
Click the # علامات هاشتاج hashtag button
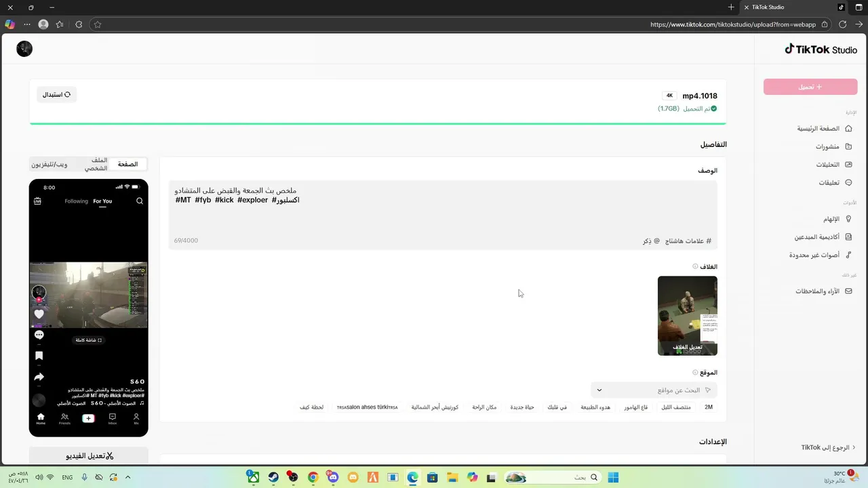coord(688,241)
